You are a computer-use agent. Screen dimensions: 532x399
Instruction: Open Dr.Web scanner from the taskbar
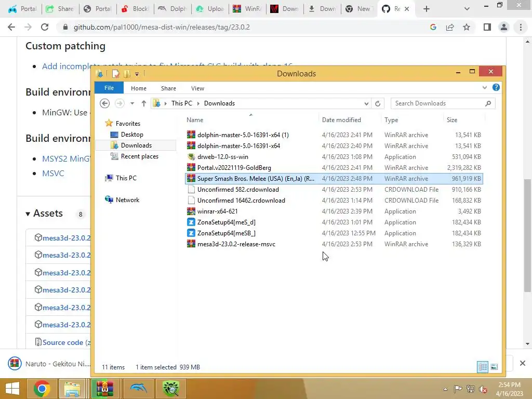pyautogui.click(x=170, y=389)
